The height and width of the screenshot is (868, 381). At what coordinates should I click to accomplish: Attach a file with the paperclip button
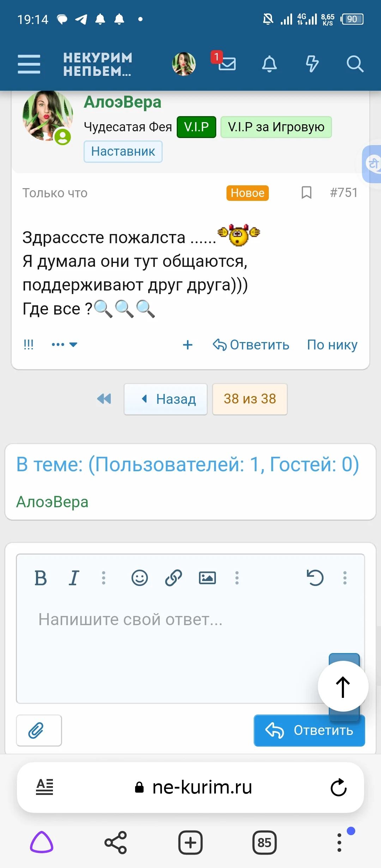(39, 730)
